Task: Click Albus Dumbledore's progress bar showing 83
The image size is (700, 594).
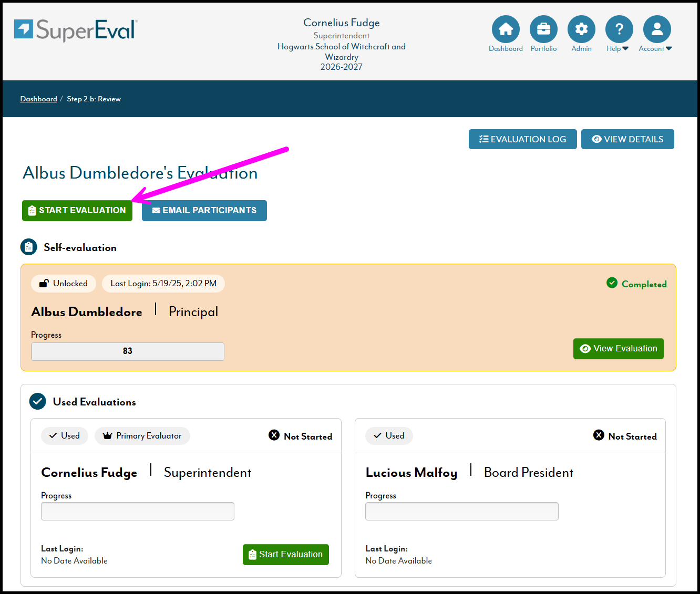Action: coord(128,351)
